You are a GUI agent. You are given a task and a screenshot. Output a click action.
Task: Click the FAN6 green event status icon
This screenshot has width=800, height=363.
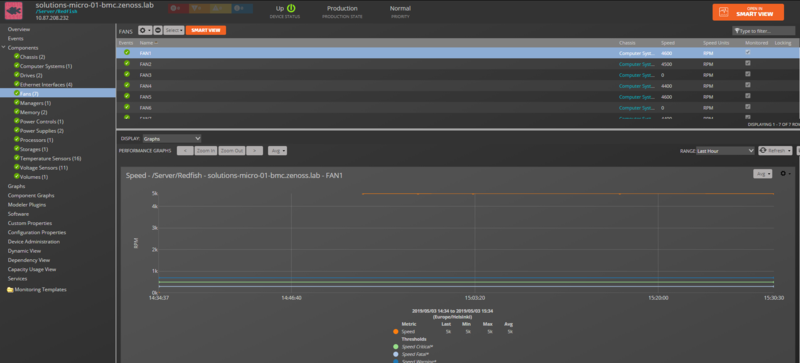point(127,107)
